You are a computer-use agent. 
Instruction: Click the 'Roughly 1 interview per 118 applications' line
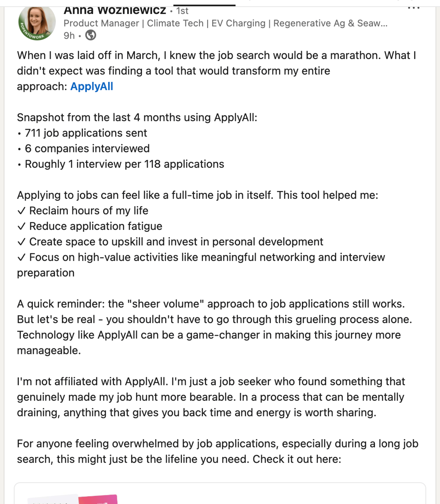pos(124,164)
